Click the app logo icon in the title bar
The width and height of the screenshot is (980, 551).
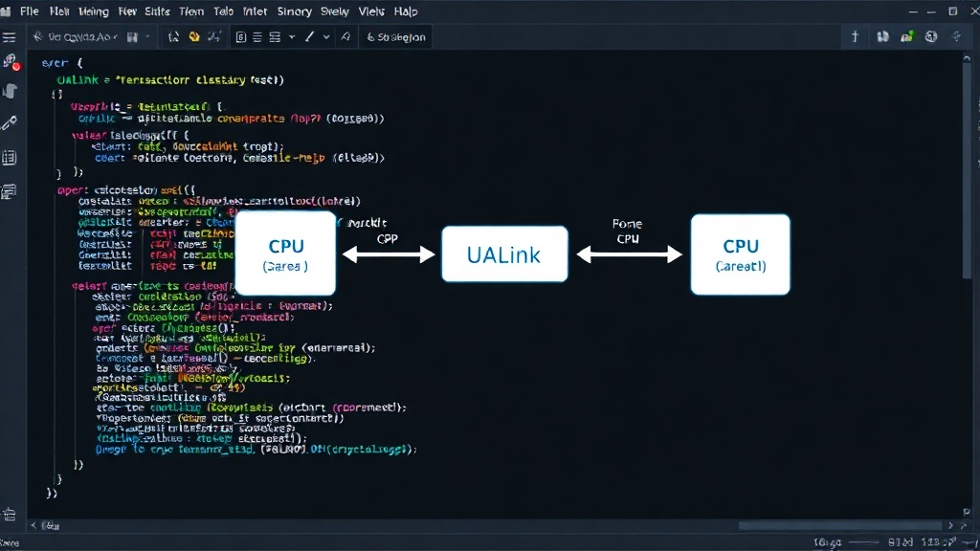(7, 11)
